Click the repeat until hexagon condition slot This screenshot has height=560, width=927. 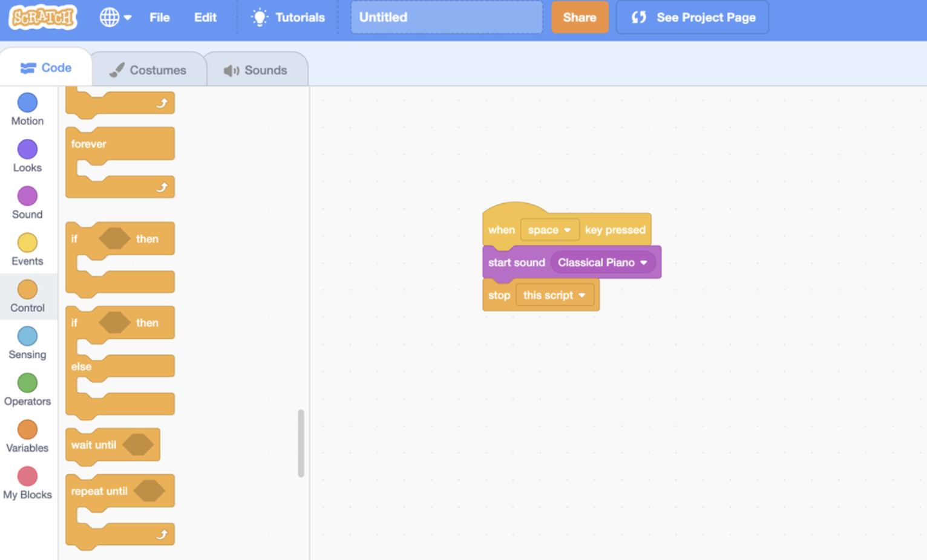(x=149, y=490)
